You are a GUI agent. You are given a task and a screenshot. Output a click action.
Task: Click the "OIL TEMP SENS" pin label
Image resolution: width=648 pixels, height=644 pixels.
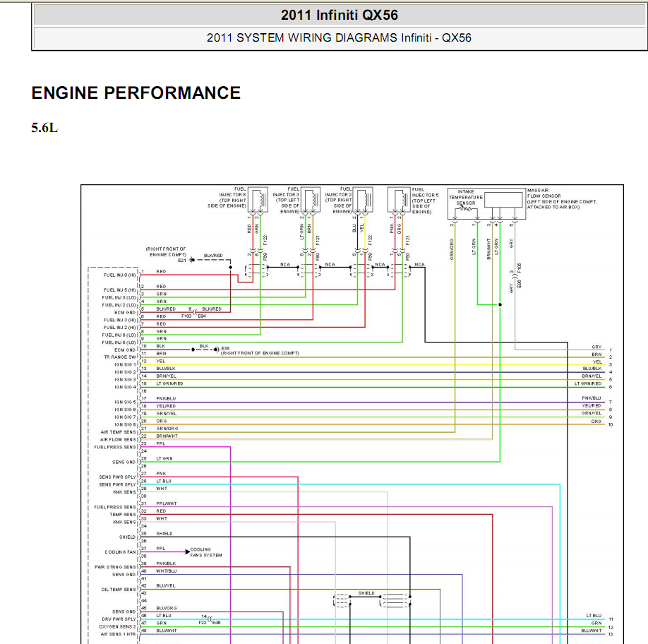(119, 590)
